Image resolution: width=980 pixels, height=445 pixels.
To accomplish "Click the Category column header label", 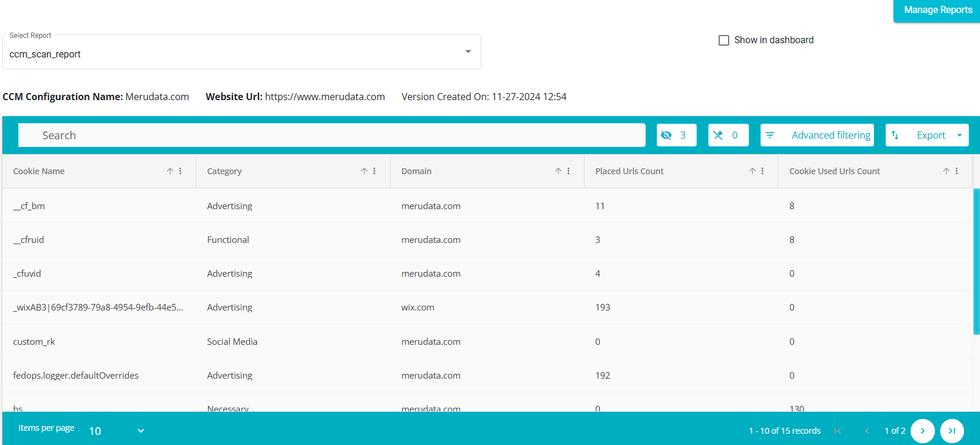I will click(x=224, y=171).
